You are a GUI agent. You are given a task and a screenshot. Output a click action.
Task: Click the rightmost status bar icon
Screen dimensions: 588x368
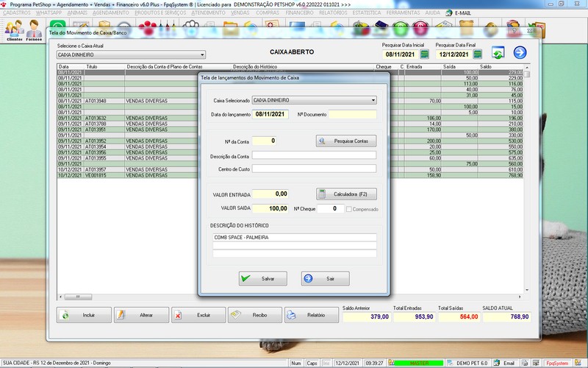(x=578, y=363)
